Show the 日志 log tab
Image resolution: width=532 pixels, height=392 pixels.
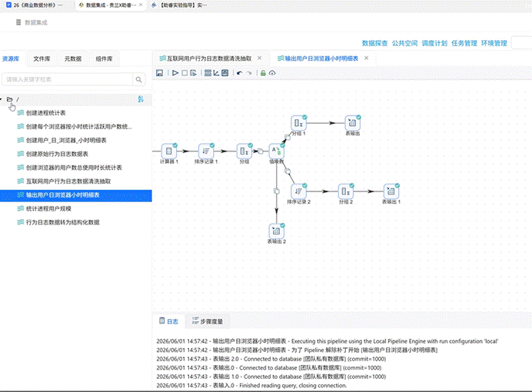point(168,321)
